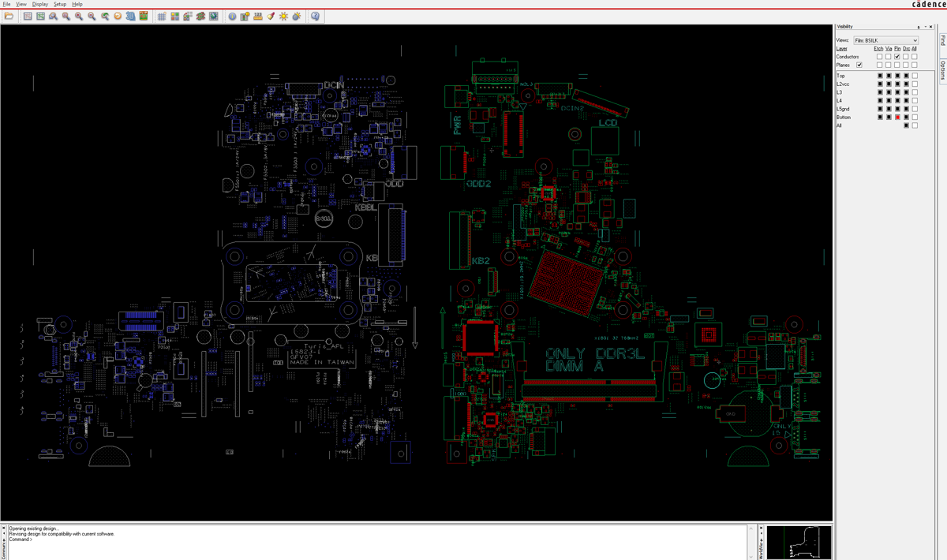Screen dimensions: 947x560
Task: Click the orange circular arrow toolbar icon
Action: click(x=118, y=16)
